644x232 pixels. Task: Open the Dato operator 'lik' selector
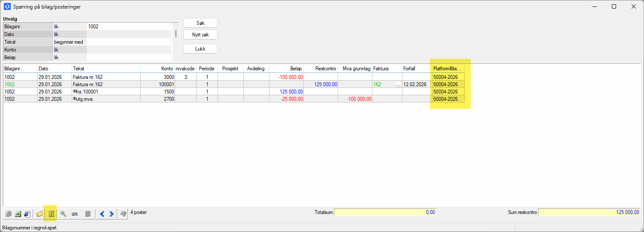[70, 34]
